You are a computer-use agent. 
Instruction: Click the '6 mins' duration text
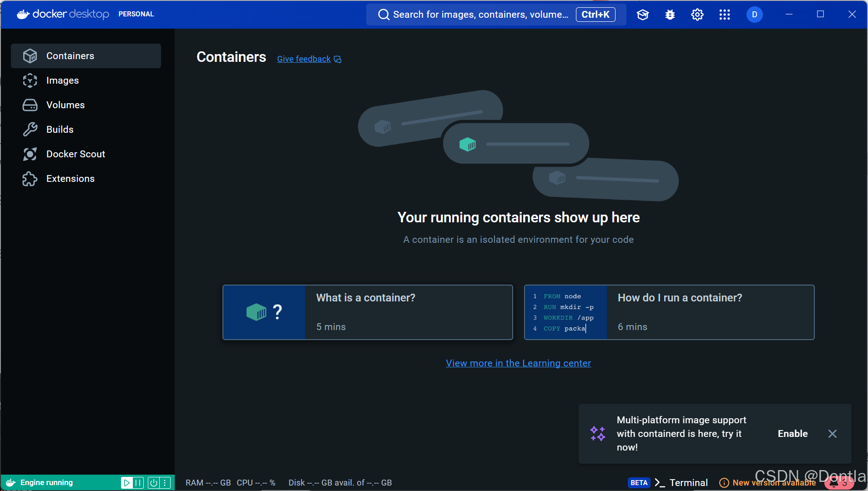coord(632,327)
